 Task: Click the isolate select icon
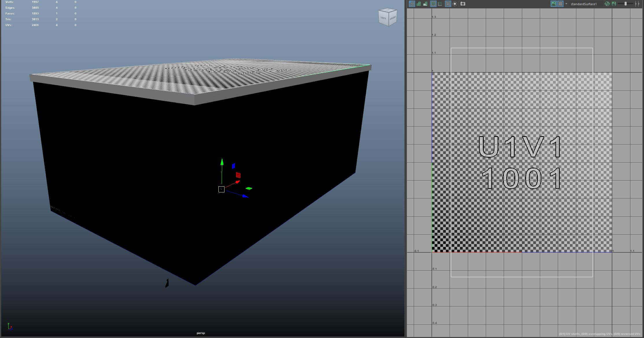point(455,4)
